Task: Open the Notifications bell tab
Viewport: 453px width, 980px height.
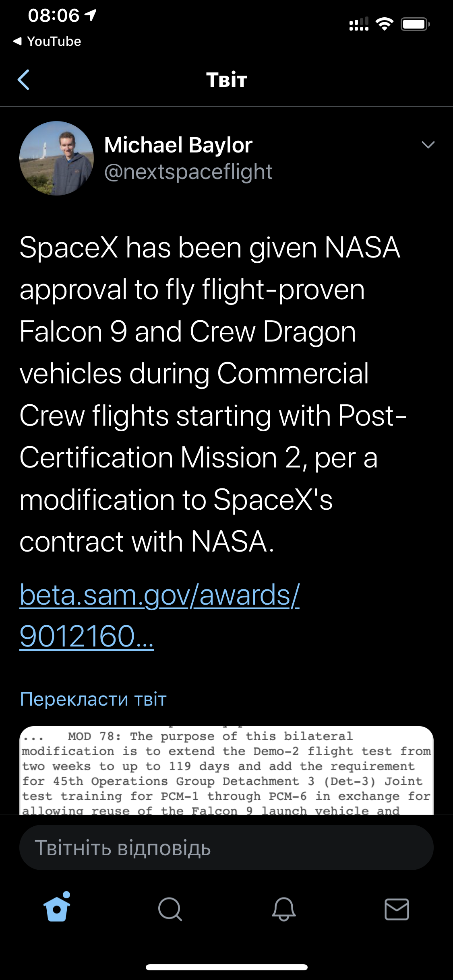Action: (283, 909)
